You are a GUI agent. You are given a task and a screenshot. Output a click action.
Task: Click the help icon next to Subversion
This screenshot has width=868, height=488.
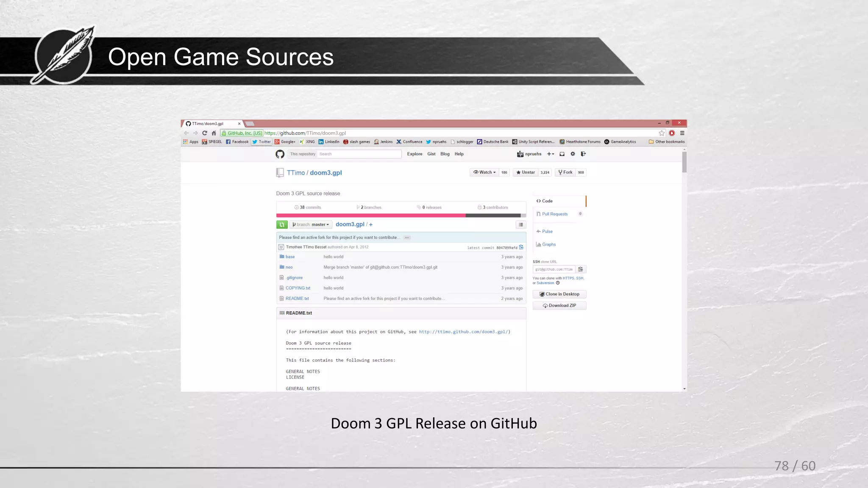coord(558,283)
